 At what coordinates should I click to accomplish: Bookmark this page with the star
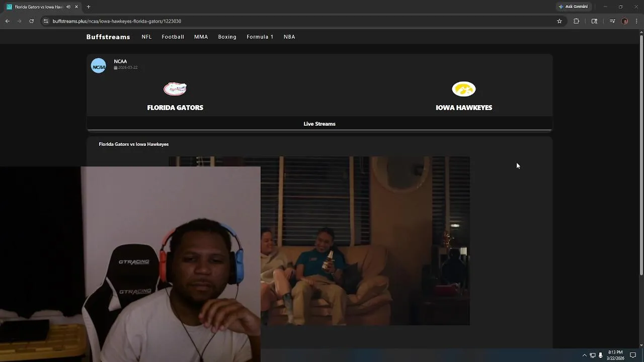coord(559,21)
